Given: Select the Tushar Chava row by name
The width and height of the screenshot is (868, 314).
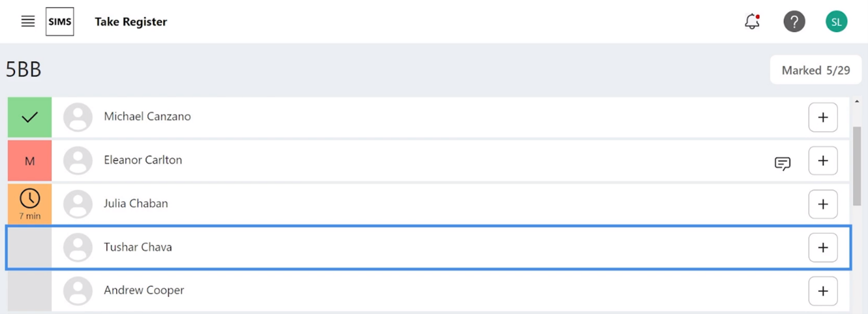Looking at the screenshot, I should tap(138, 247).
